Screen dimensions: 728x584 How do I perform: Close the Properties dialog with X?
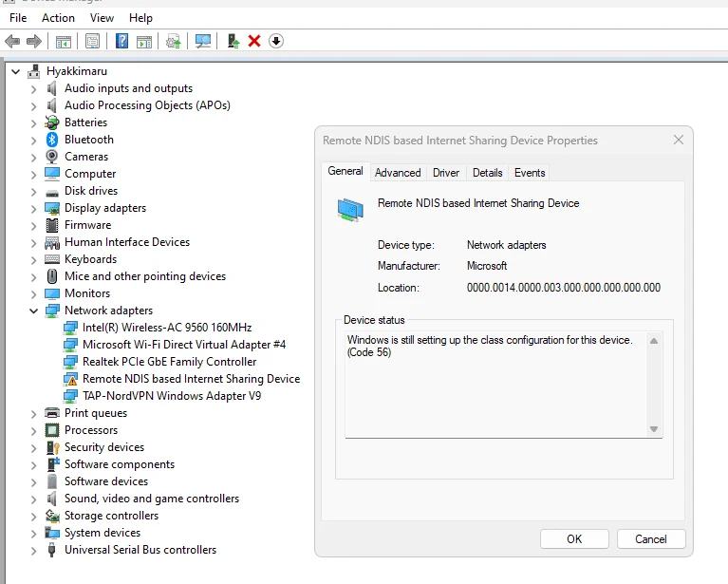(679, 140)
